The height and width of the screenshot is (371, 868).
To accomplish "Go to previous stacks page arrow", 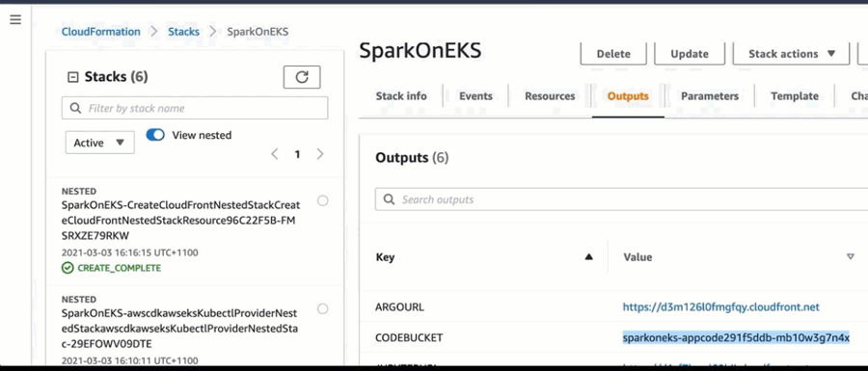I will pos(275,154).
